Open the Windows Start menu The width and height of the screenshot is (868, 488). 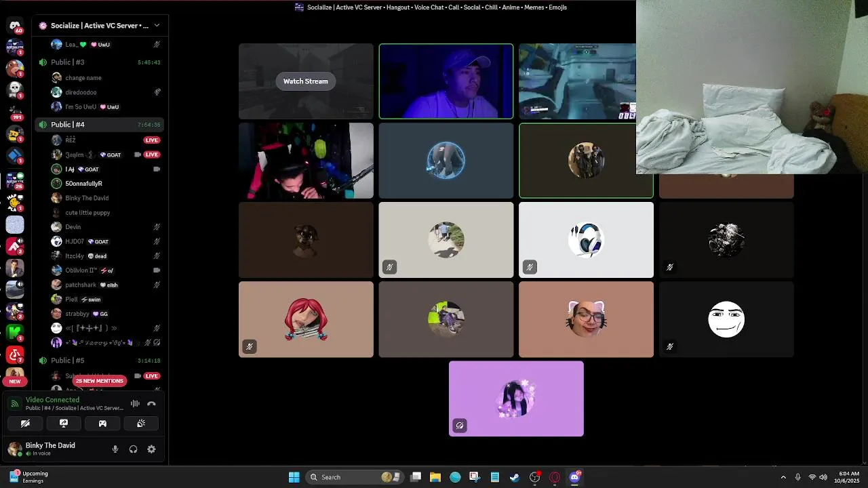294,477
